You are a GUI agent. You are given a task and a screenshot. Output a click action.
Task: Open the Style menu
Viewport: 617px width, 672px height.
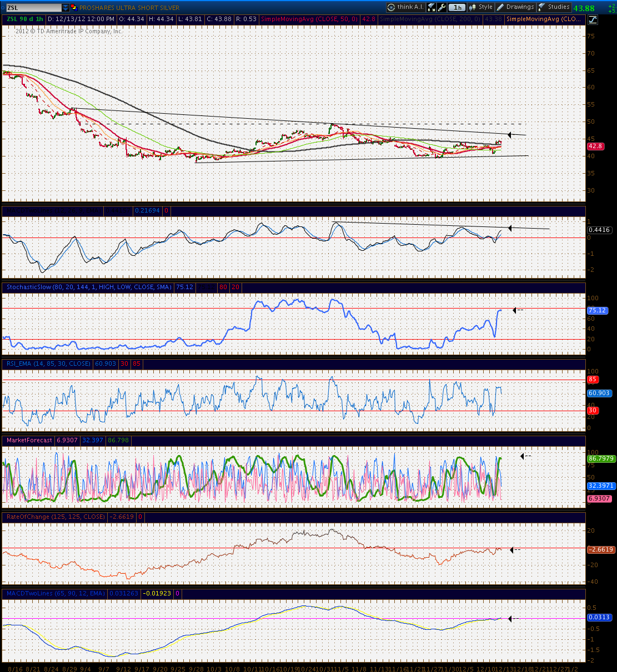pos(481,7)
